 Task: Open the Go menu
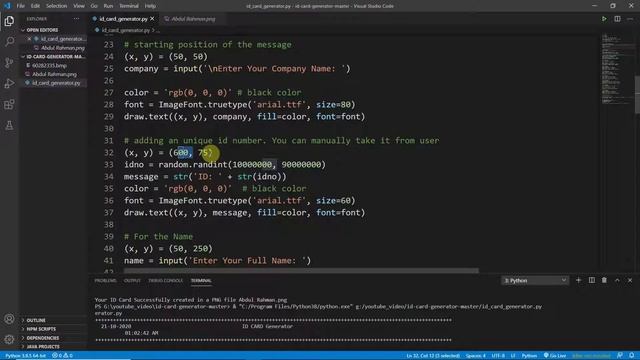[x=94, y=6]
